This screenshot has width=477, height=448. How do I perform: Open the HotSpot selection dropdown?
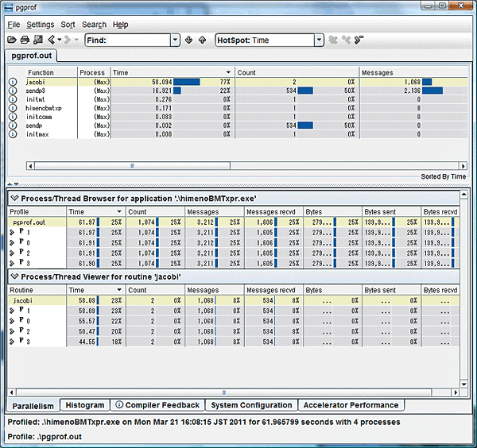click(x=319, y=40)
